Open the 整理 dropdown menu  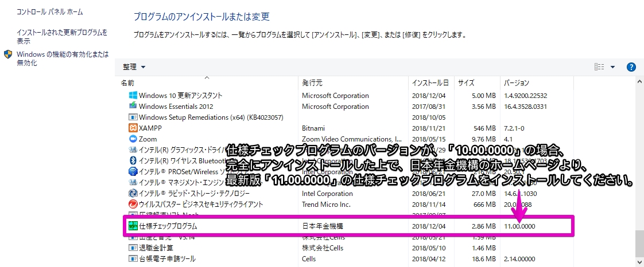tap(134, 67)
